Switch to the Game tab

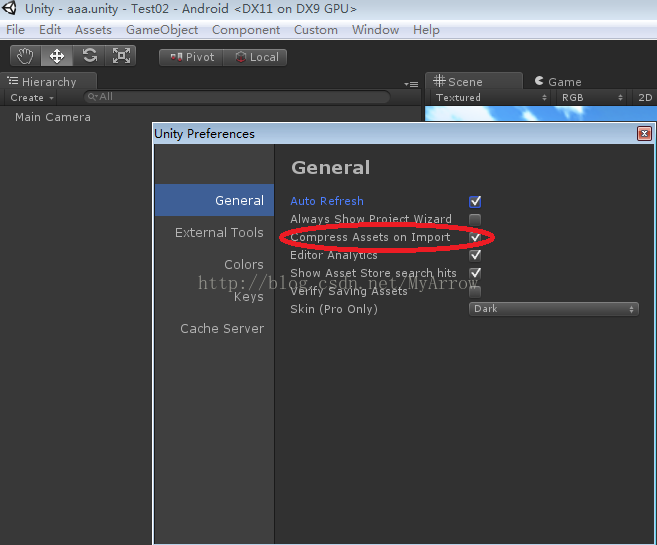click(x=558, y=81)
